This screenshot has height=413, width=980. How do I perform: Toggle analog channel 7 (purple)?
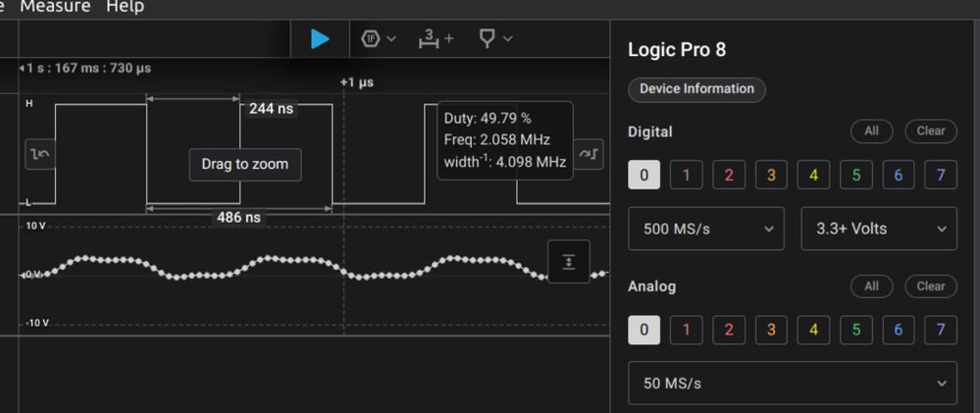pos(941,330)
